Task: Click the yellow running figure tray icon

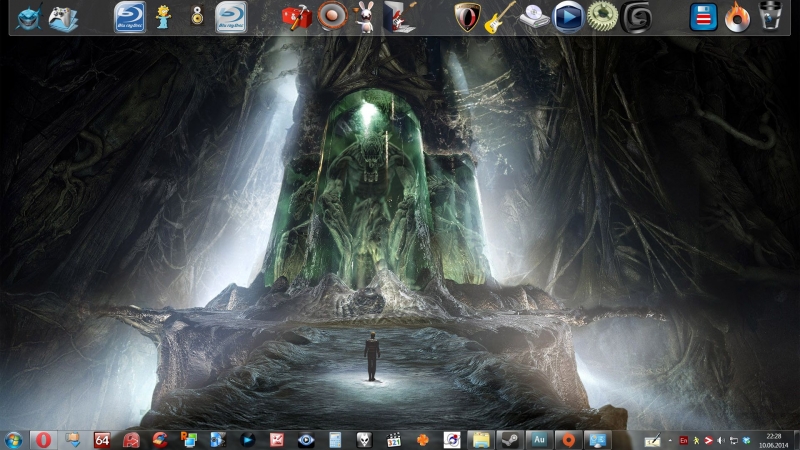Action: point(696,440)
